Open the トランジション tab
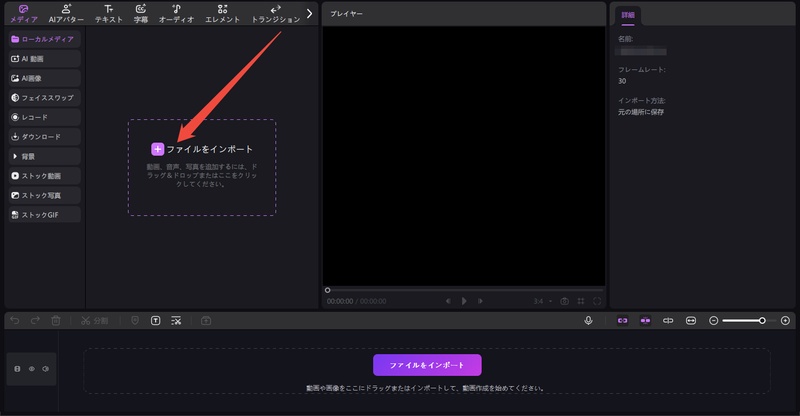800x416 pixels. [x=276, y=14]
